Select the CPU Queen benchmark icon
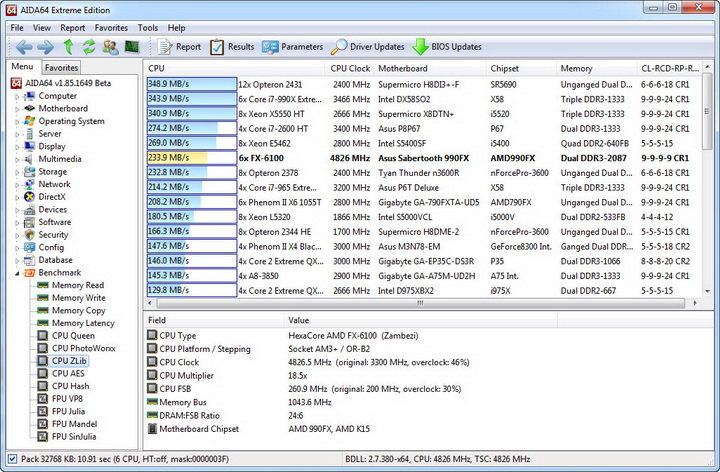720x472 pixels. pyautogui.click(x=42, y=336)
